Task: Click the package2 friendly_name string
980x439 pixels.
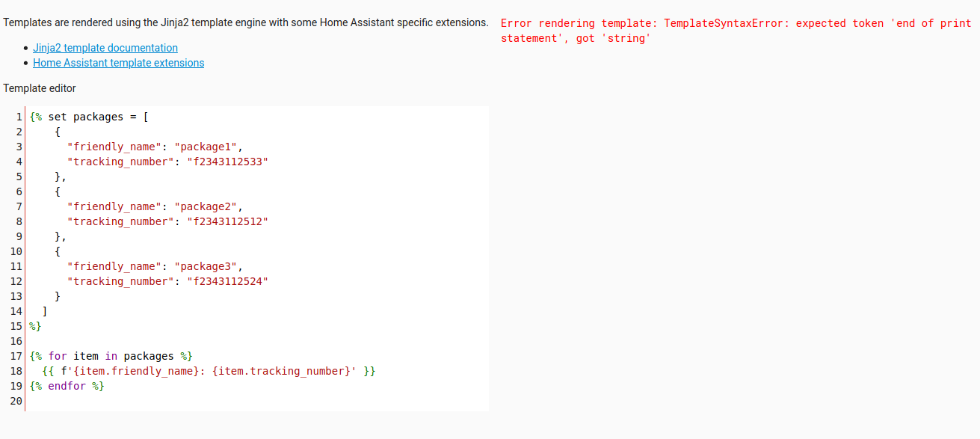Action: click(206, 206)
